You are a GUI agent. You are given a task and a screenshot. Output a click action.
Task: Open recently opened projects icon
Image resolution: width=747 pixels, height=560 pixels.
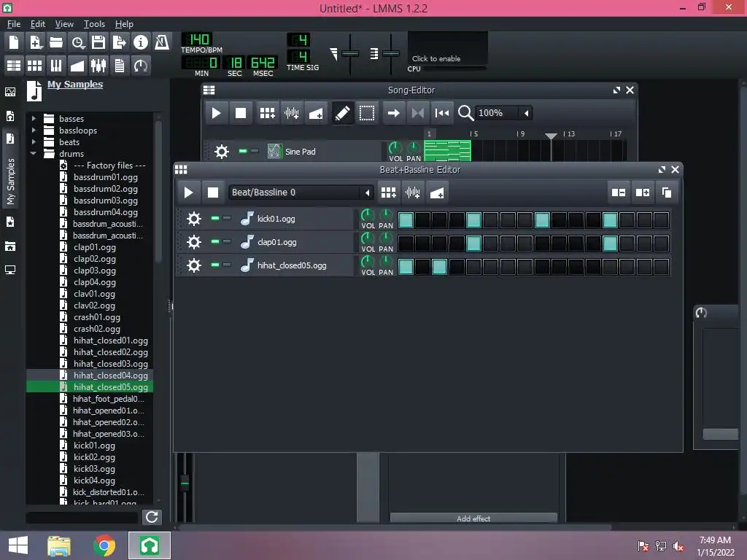(x=77, y=42)
